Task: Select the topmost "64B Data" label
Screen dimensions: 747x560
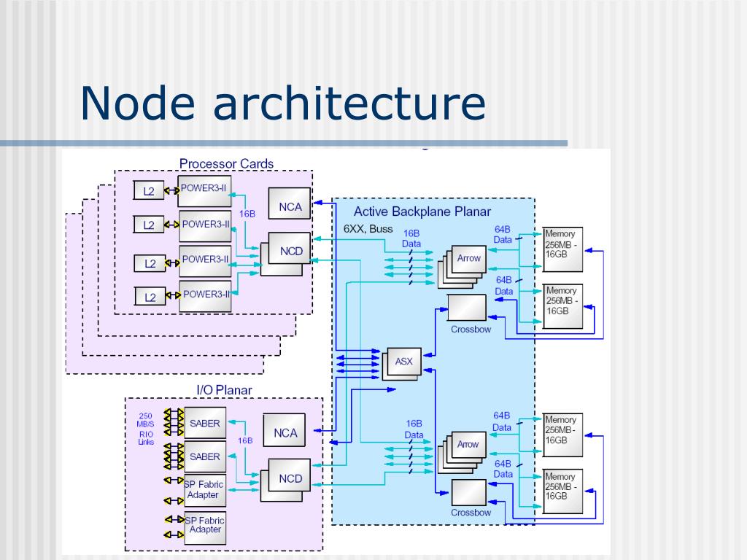Action: coord(502,234)
